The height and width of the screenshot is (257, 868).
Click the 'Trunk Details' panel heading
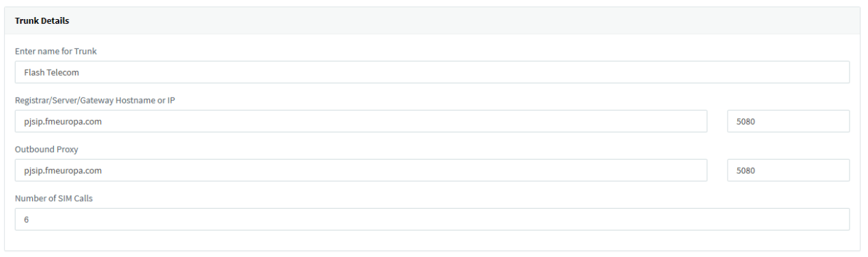pos(42,21)
